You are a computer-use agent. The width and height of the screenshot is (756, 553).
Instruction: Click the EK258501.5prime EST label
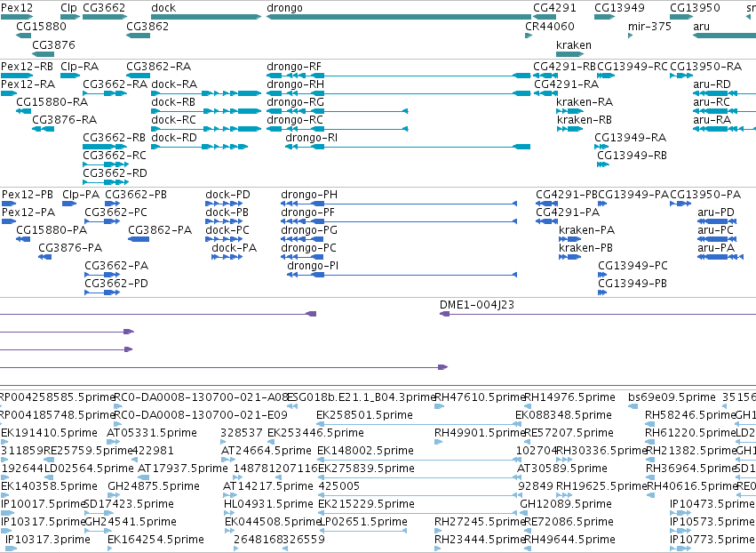[364, 415]
